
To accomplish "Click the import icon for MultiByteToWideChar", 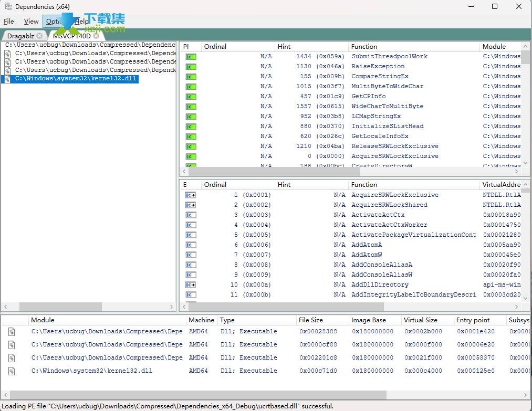I will (191, 87).
